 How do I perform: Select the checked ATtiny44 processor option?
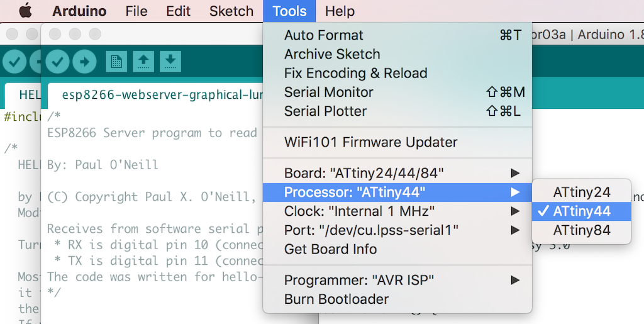581,211
